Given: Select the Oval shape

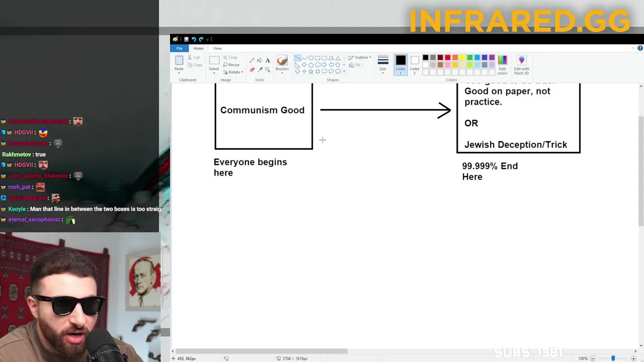Looking at the screenshot, I should 311,58.
